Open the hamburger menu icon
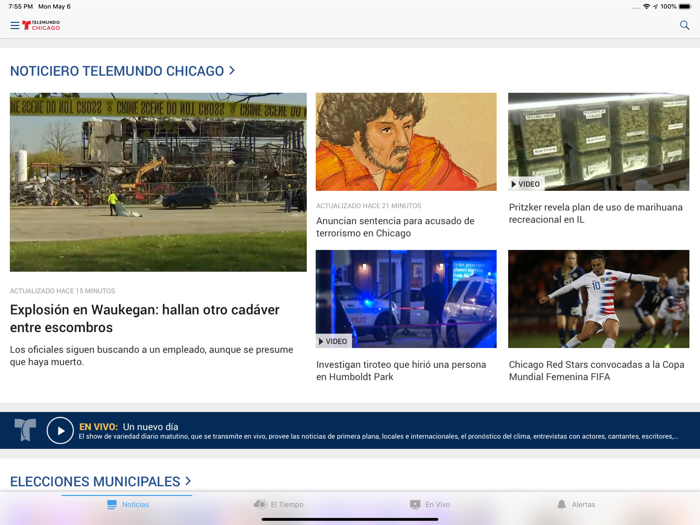This screenshot has width=700, height=525. [x=15, y=25]
